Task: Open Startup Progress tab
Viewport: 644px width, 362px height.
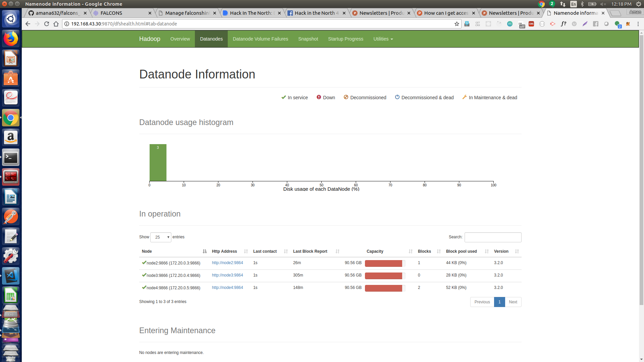Action: click(x=345, y=39)
